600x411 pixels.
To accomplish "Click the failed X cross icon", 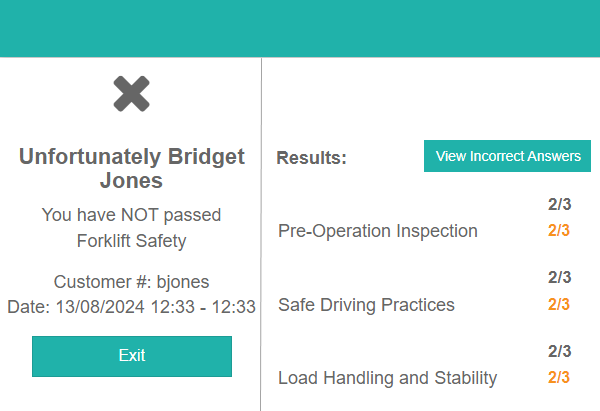I will (x=131, y=94).
